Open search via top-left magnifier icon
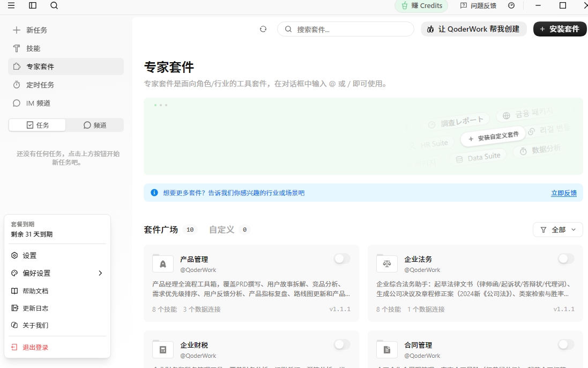 (x=54, y=5)
